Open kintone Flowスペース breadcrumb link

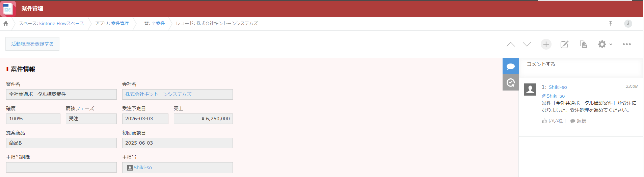click(62, 23)
